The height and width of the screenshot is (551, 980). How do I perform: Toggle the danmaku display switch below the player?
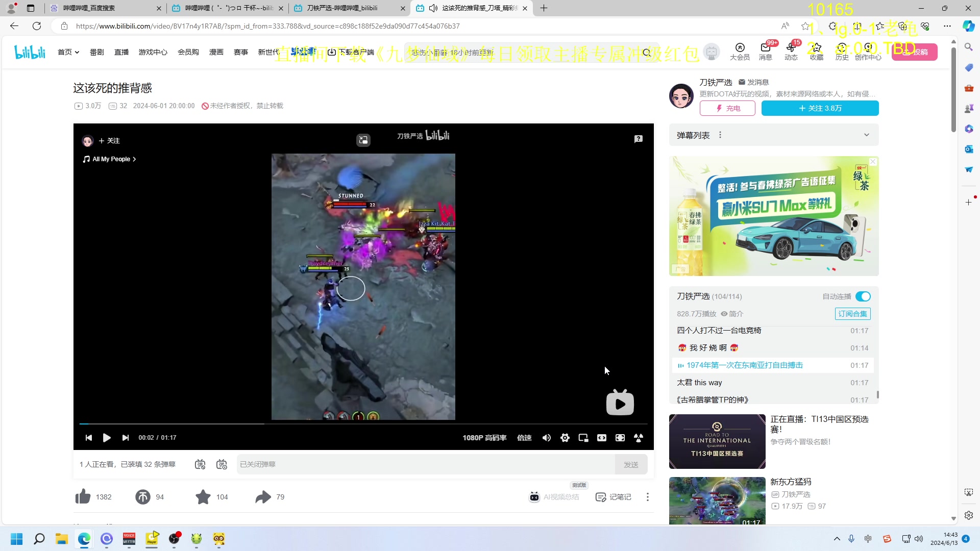pyautogui.click(x=200, y=464)
